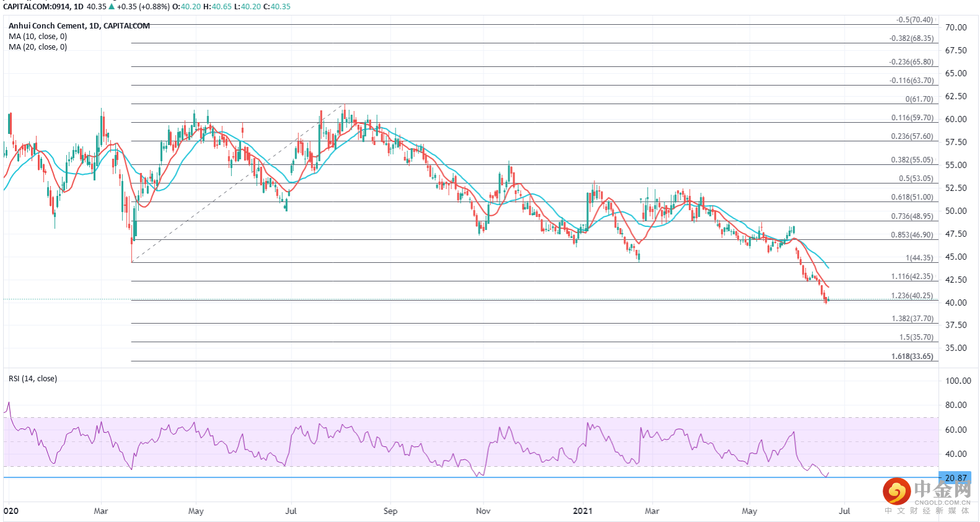This screenshot has width=980, height=522.
Task: Click the Fibonacci level label 1.618(33.65)
Action: [x=912, y=356]
